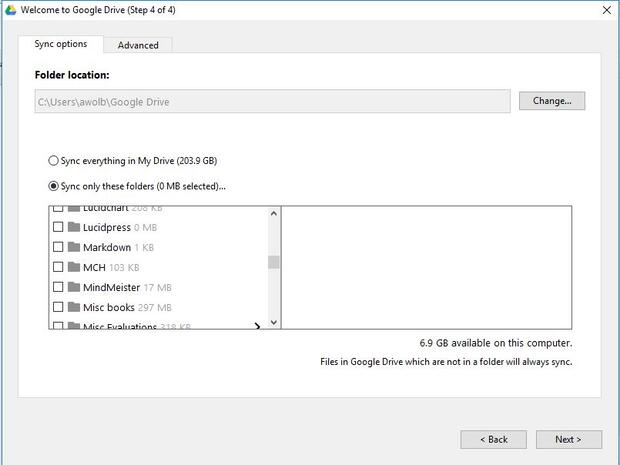
Task: Click the 103 KB size label
Action: pos(124,268)
